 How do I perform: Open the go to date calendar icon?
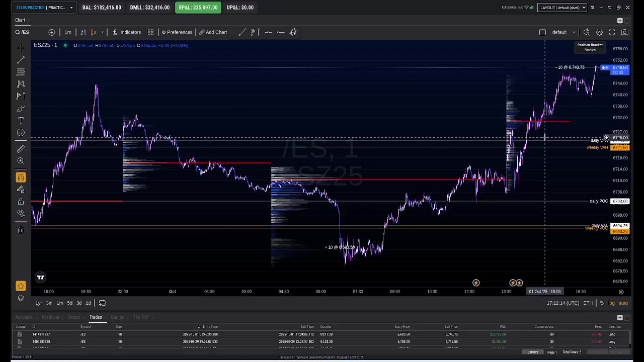102,303
